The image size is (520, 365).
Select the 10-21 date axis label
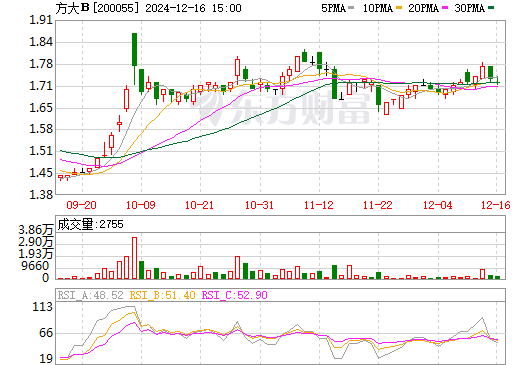coord(199,205)
